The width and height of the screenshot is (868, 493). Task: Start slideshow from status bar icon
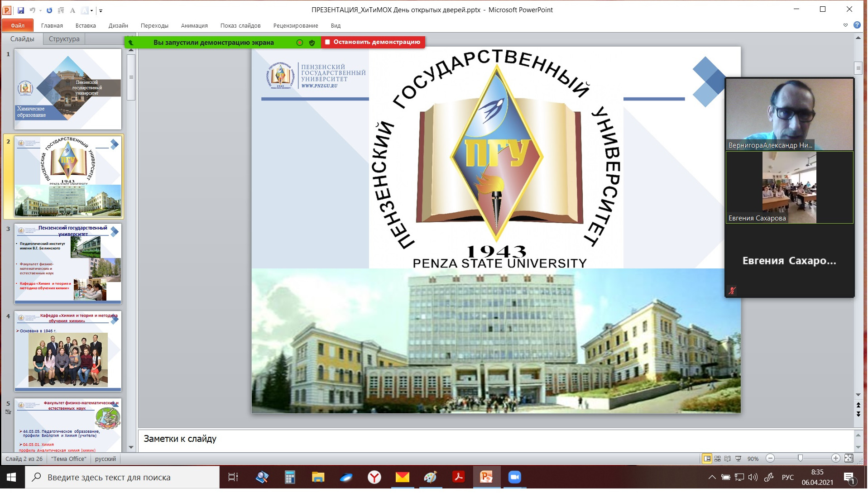tap(738, 459)
